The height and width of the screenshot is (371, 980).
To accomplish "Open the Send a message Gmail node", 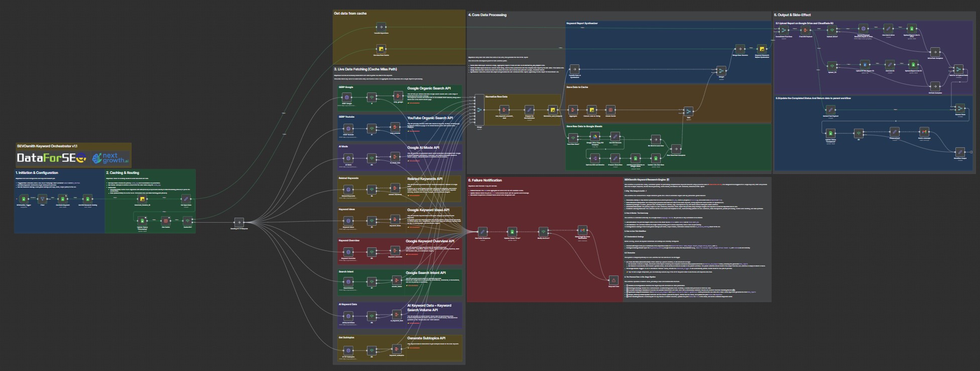I will [924, 132].
